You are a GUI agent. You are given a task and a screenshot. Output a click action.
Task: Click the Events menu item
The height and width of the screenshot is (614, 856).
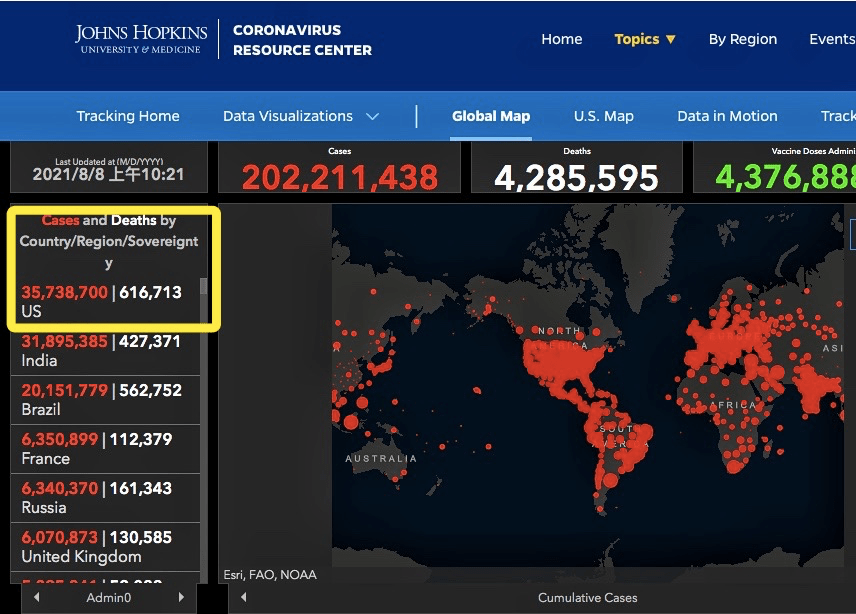(832, 39)
